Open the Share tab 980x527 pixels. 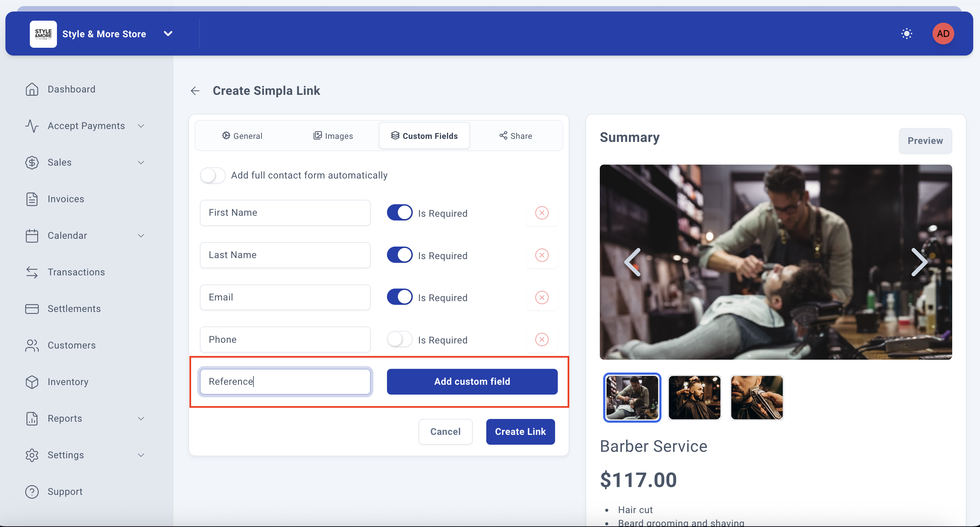pyautogui.click(x=515, y=136)
